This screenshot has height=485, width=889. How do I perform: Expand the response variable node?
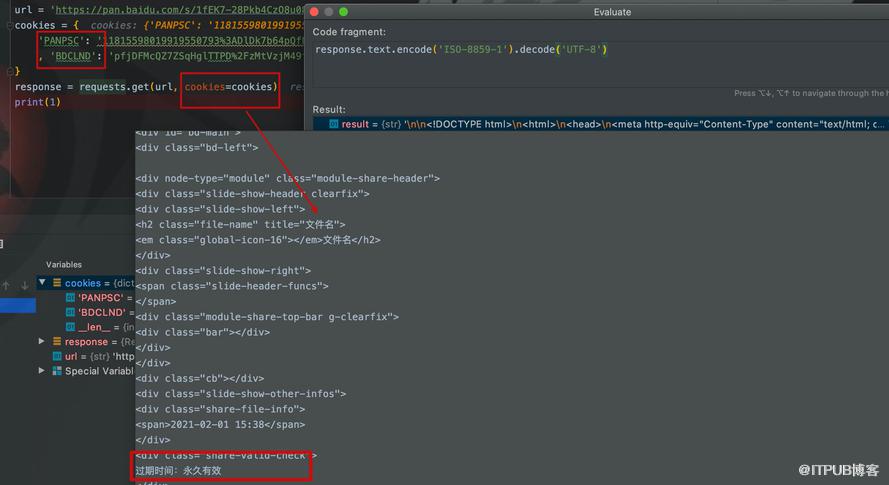(x=41, y=341)
